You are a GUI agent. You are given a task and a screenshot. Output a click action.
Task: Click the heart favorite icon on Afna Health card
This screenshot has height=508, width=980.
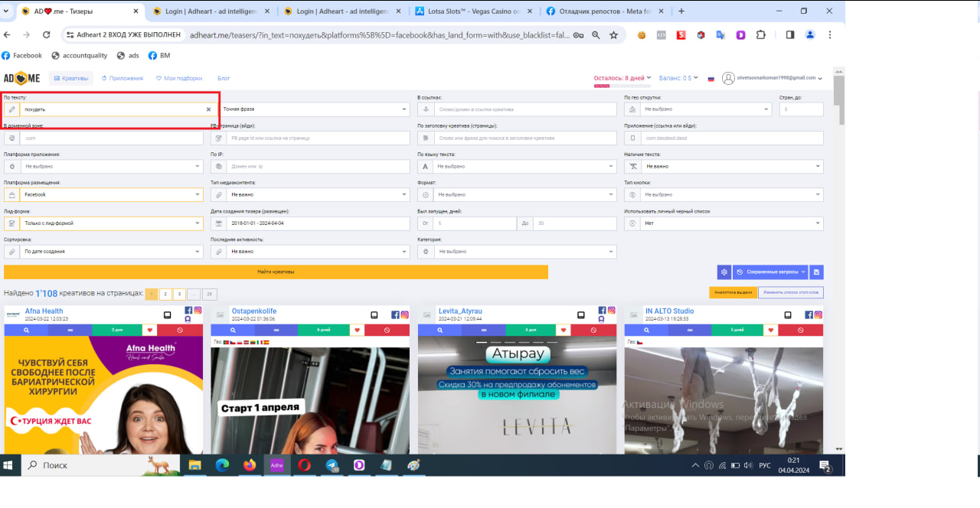150,331
